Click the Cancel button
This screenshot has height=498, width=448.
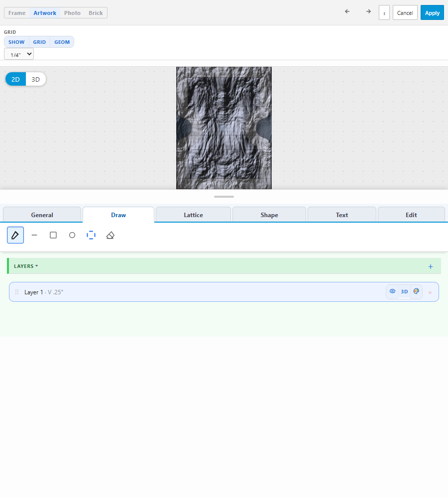(x=405, y=13)
